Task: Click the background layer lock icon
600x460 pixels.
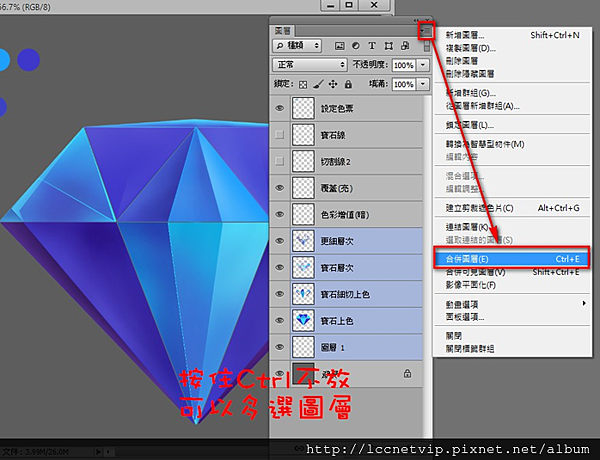Action: coord(407,374)
